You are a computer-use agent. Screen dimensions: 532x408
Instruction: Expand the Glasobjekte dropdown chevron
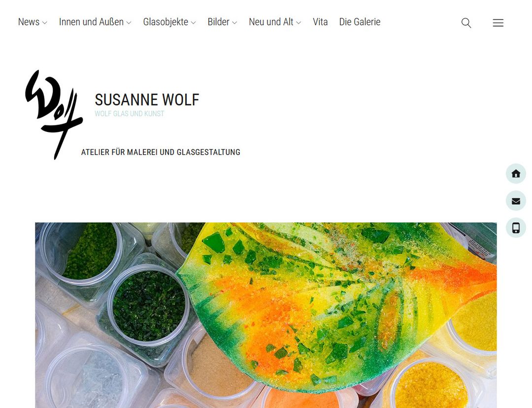tap(194, 23)
